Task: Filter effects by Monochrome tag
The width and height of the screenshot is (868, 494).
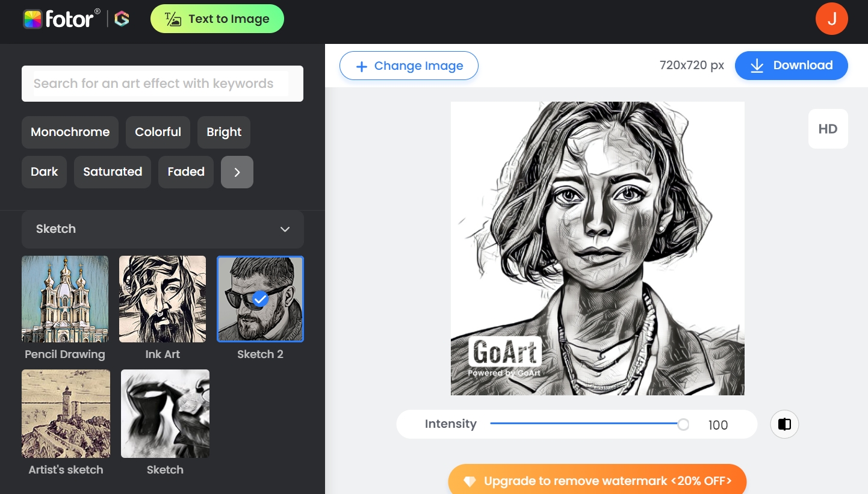Action: tap(70, 132)
